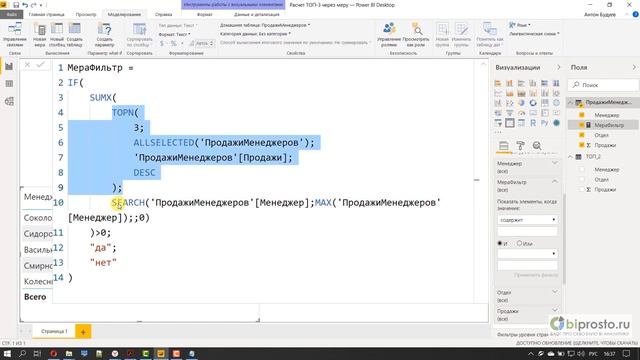The width and height of the screenshot is (640, 360).
Task: Uncheck Продажи field under ПродажиМенеджеров
Action: 582,145
